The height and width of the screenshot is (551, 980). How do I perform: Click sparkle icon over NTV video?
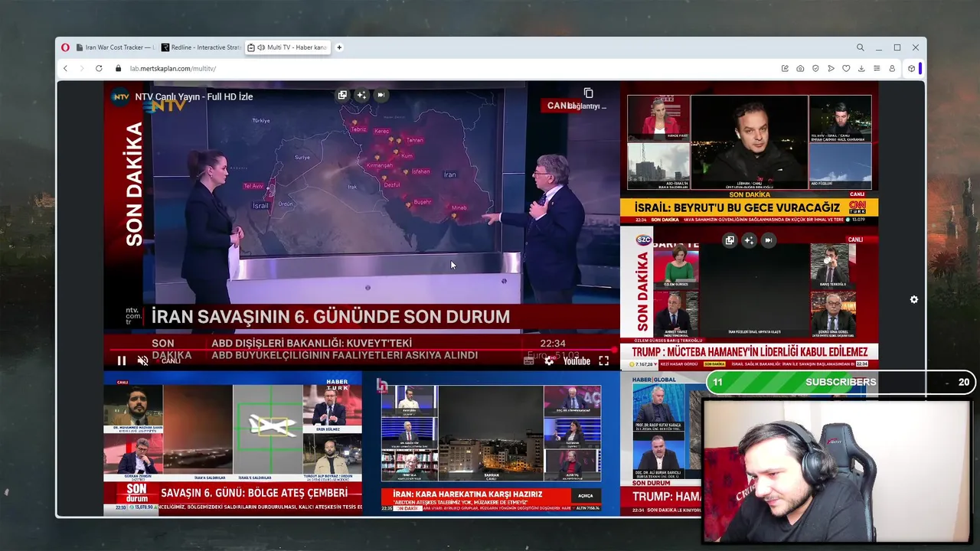[x=361, y=95]
